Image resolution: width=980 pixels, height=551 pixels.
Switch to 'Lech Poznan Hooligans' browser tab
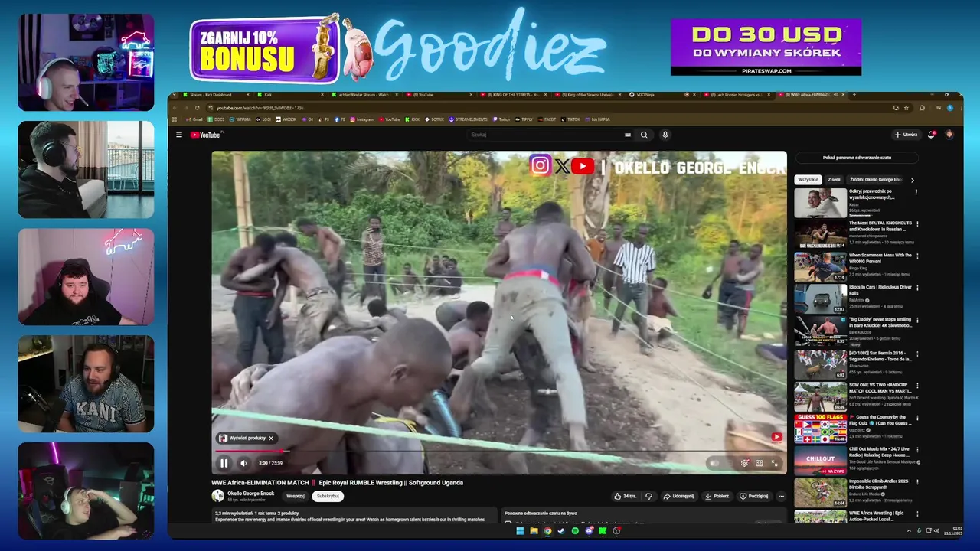point(737,95)
